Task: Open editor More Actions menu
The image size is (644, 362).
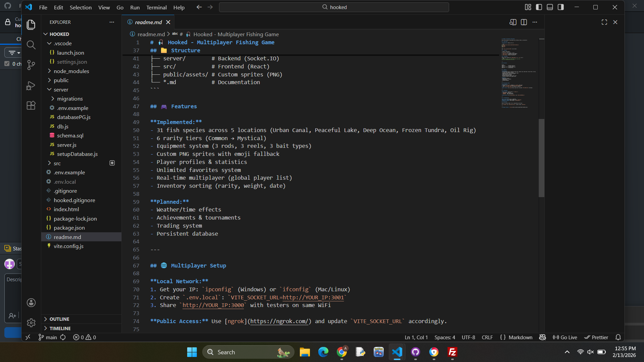Action: click(535, 22)
